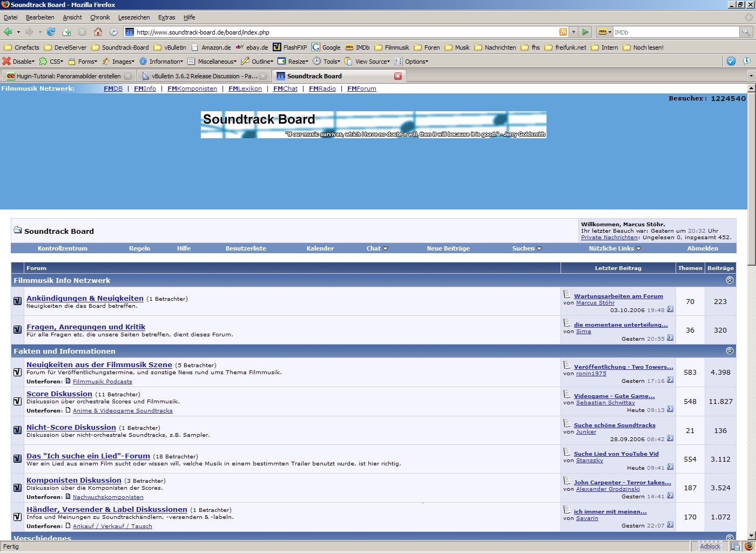Open the Adblock status bar item
Viewport: 756px width, 554px height.
click(710, 546)
